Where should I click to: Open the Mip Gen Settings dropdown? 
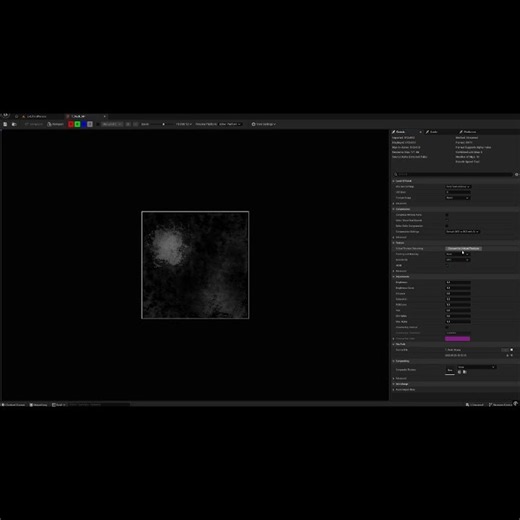pos(458,187)
